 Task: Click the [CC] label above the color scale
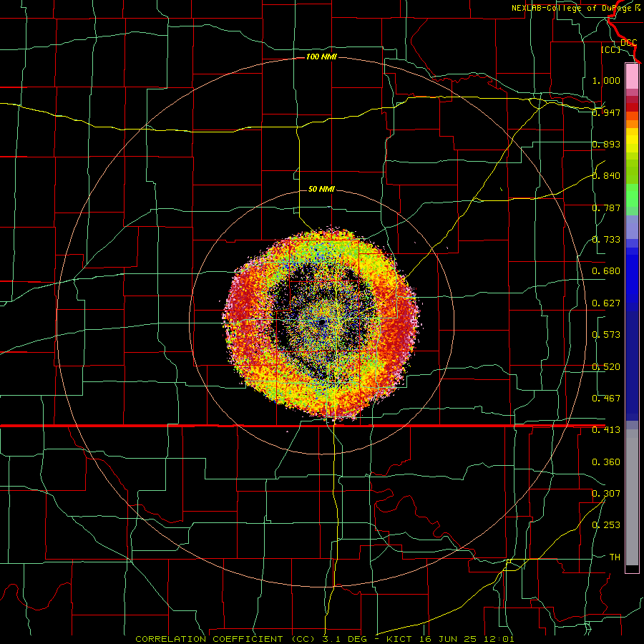click(611, 49)
